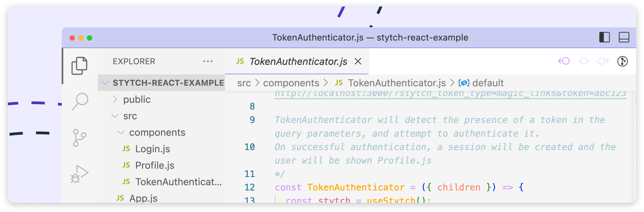Click components in the breadcrumb
Screen dimensions: 644x212
point(291,83)
